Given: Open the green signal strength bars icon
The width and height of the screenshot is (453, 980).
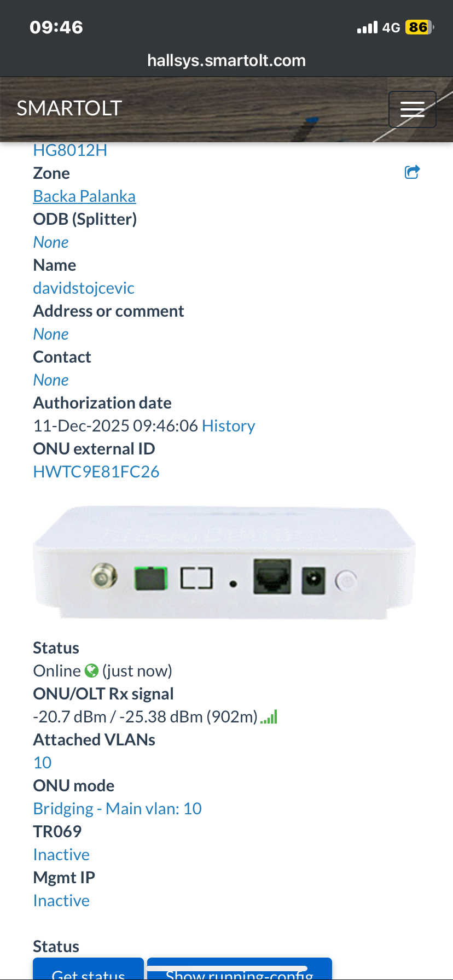Looking at the screenshot, I should [269, 716].
